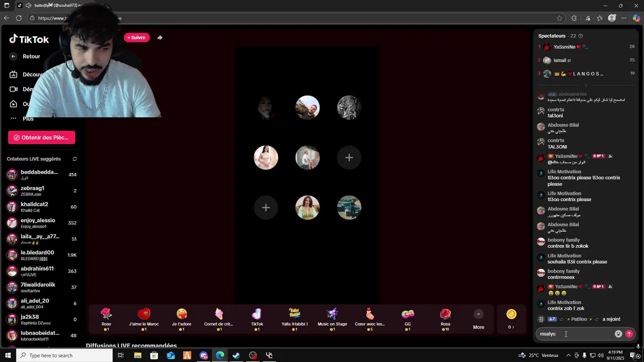Open Outlook from taskbar

171,355
